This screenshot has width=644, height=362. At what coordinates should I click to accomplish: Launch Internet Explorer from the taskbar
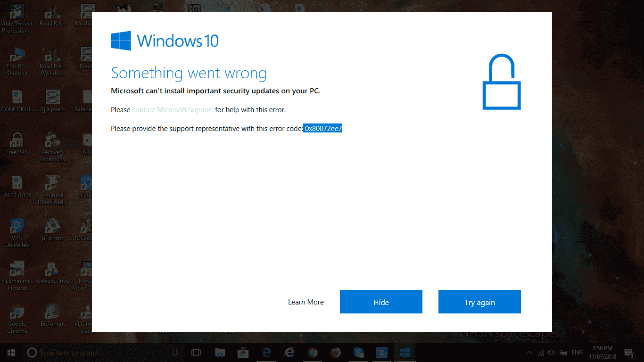[x=289, y=353]
